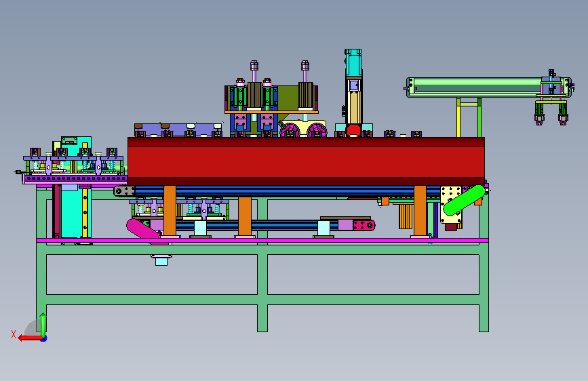The height and width of the screenshot is (381, 588).
Task: Click the Y axis label
Action: click(43, 304)
